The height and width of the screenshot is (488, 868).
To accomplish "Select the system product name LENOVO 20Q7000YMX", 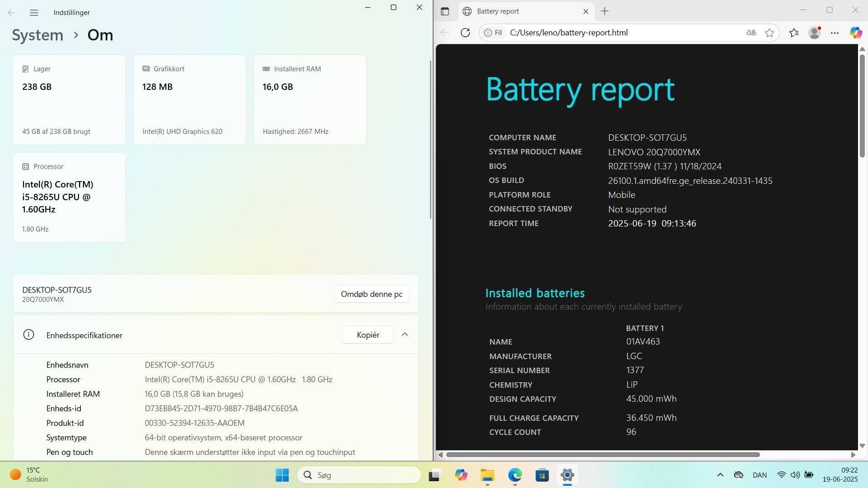I will (x=654, y=152).
